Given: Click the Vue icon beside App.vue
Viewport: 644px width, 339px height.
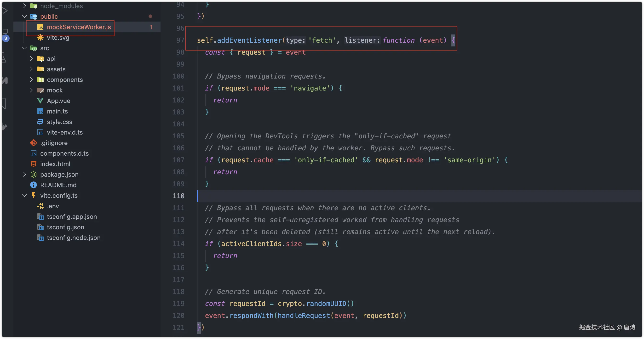Looking at the screenshot, I should click(40, 101).
